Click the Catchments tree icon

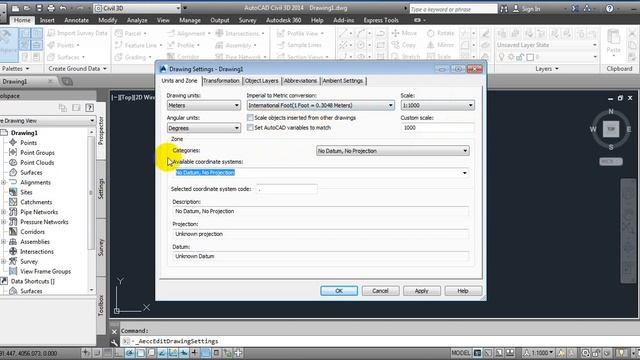tap(13, 202)
